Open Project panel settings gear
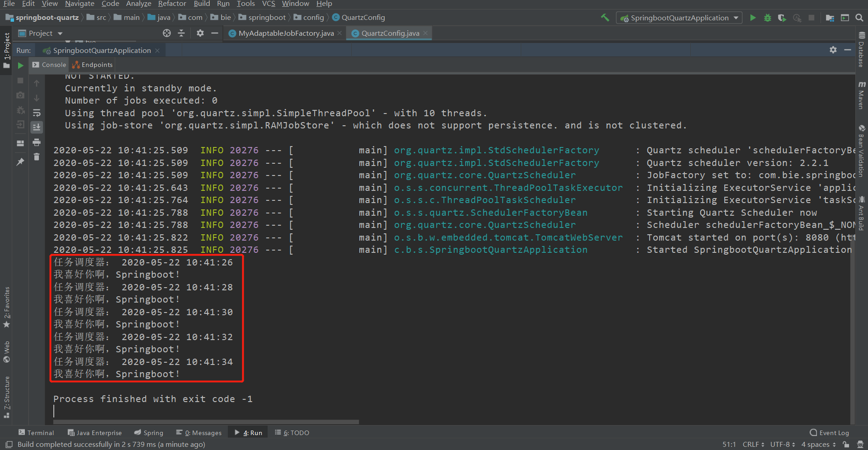 pos(200,33)
